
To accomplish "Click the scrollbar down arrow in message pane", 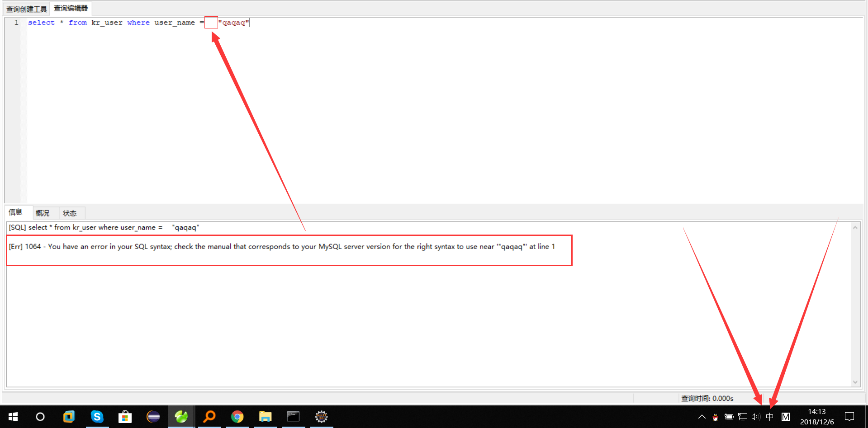I will pyautogui.click(x=856, y=381).
